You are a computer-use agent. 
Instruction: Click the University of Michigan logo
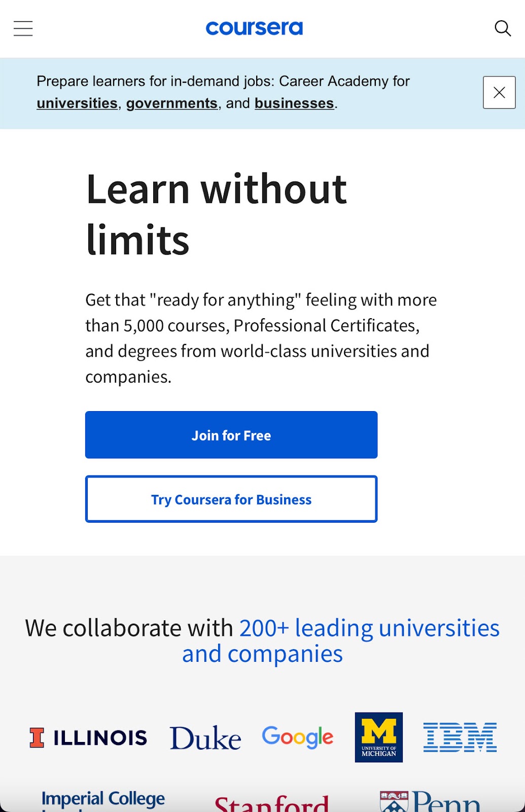tap(379, 737)
